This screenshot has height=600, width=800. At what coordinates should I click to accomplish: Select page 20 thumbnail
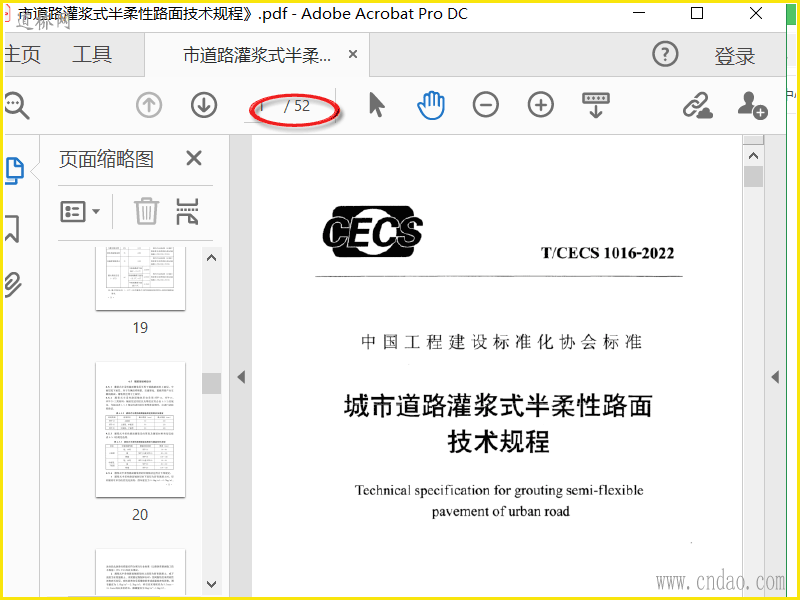coord(140,430)
